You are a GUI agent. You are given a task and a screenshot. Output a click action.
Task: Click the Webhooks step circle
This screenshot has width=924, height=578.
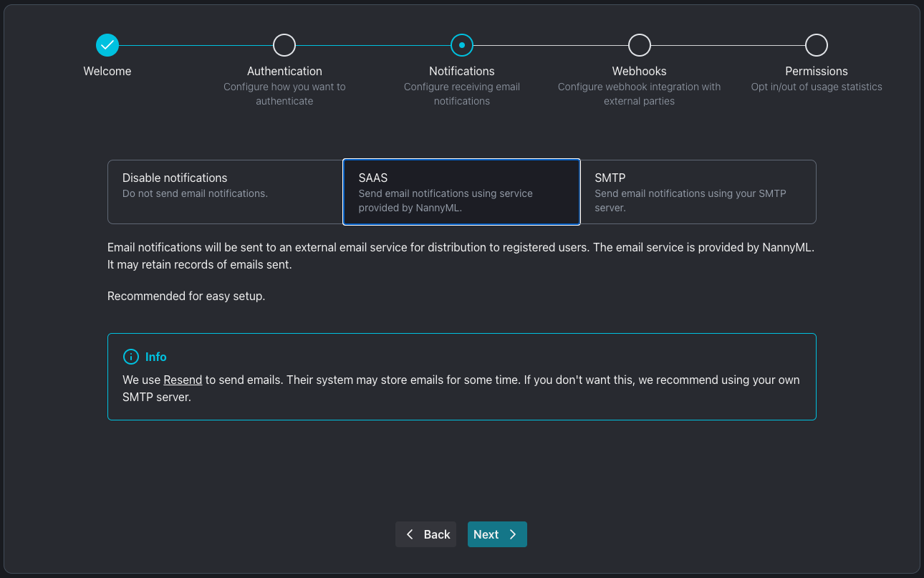pos(639,45)
